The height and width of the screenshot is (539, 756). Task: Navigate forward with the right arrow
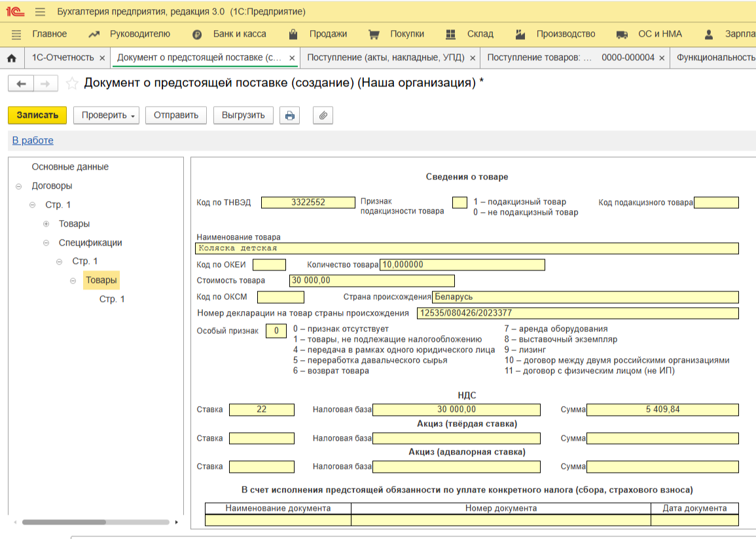pyautogui.click(x=45, y=84)
